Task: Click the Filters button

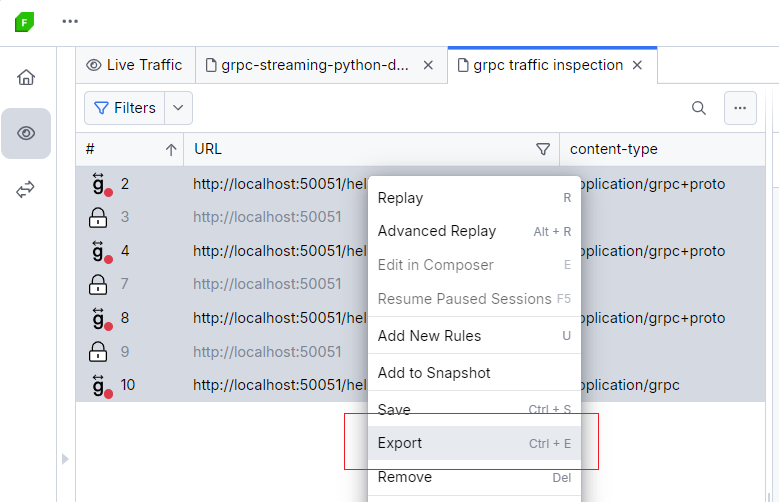Action: coord(125,108)
